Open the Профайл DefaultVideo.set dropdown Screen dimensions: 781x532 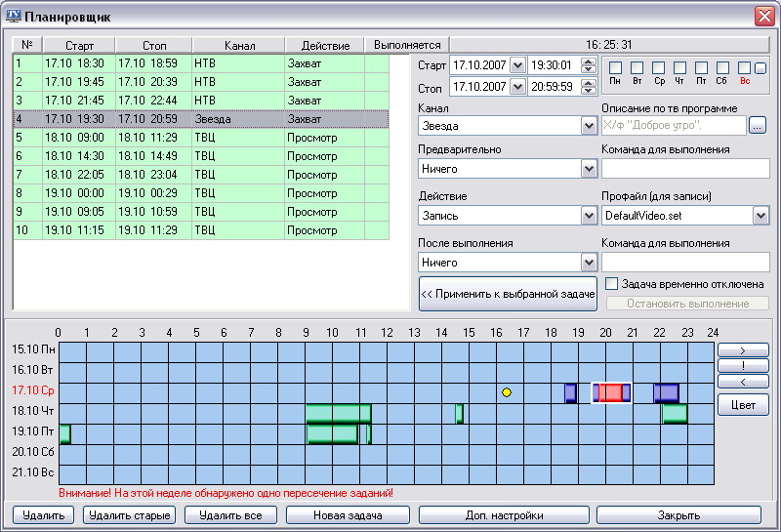click(x=760, y=216)
